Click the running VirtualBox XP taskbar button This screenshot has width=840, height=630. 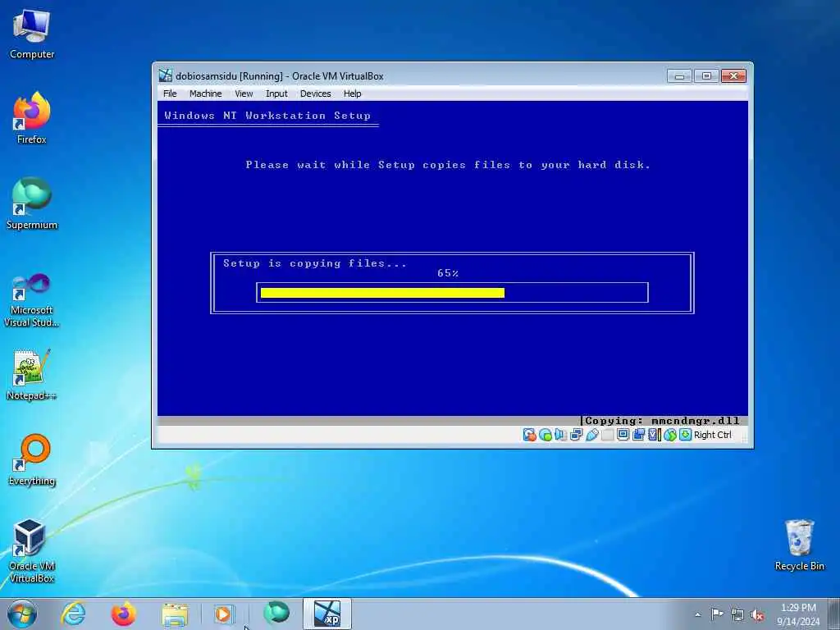(x=327, y=614)
